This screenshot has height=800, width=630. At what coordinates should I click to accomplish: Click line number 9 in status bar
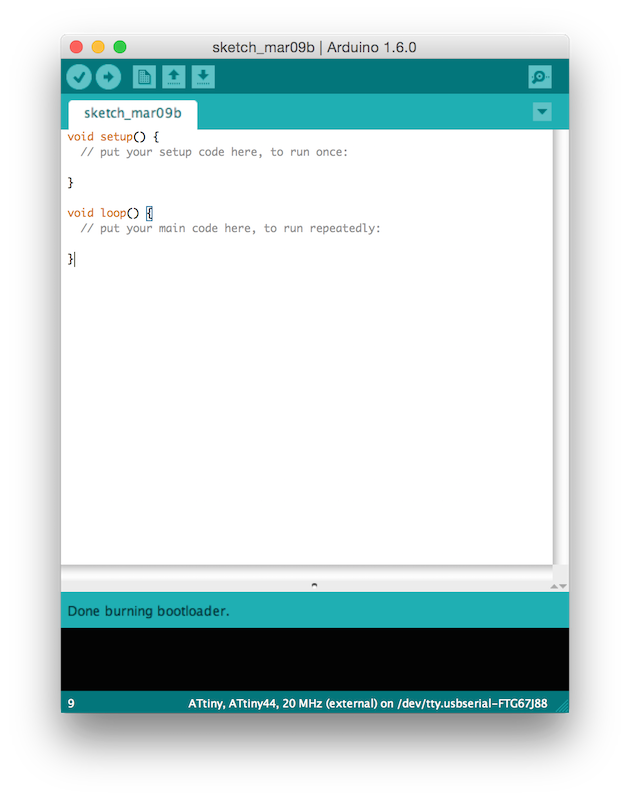click(x=71, y=704)
